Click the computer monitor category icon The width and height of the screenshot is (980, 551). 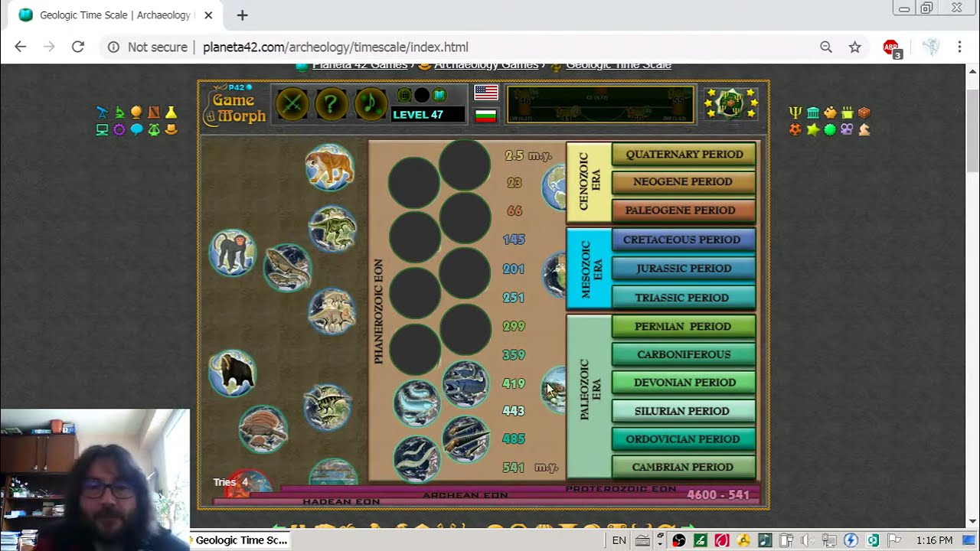click(x=102, y=129)
